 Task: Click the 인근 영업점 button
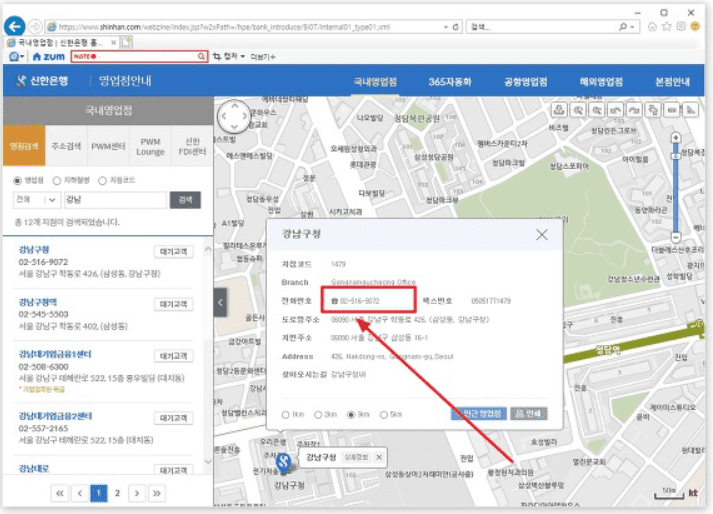[479, 413]
